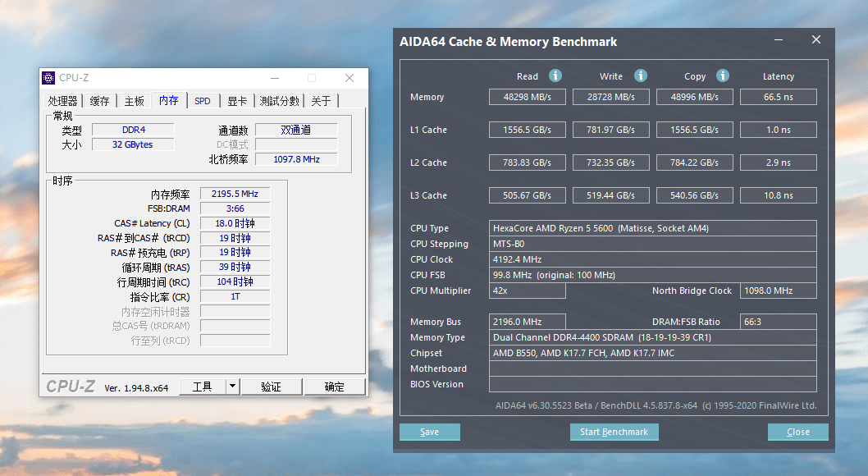This screenshot has width=868, height=476.
Task: Click the 北桥频率 value 1097.8 MHz
Action: point(296,159)
